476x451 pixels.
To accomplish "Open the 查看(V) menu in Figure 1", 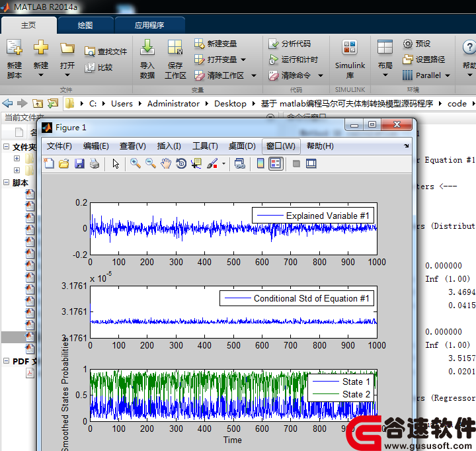I will pyautogui.click(x=133, y=146).
